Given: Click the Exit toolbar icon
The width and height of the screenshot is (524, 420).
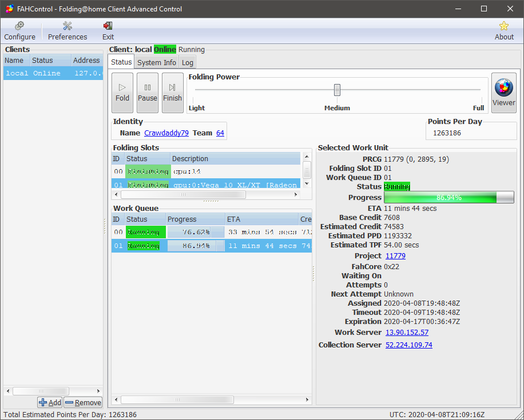Looking at the screenshot, I should [108, 31].
